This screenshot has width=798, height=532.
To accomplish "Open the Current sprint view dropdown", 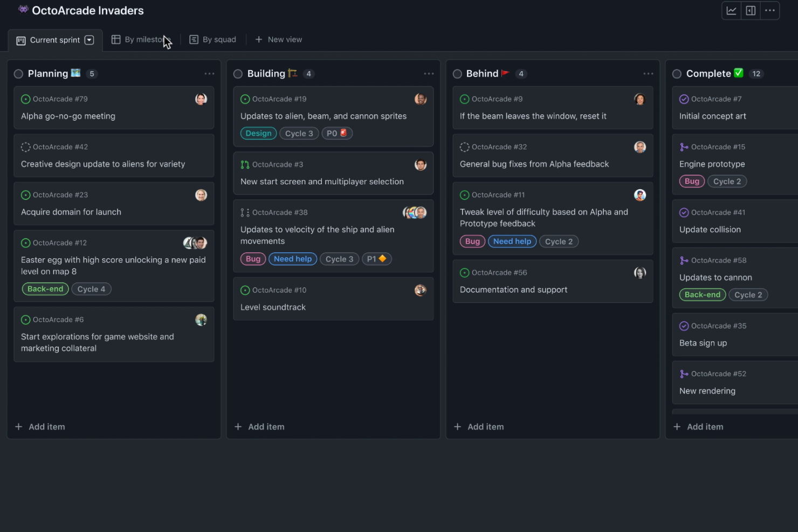I will 90,39.
